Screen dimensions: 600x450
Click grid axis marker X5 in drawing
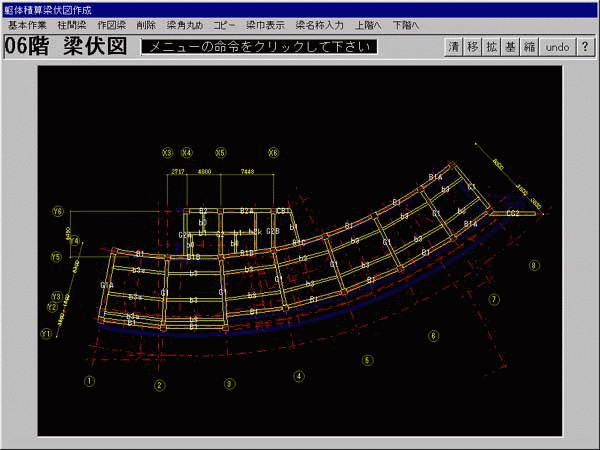pyautogui.click(x=220, y=152)
